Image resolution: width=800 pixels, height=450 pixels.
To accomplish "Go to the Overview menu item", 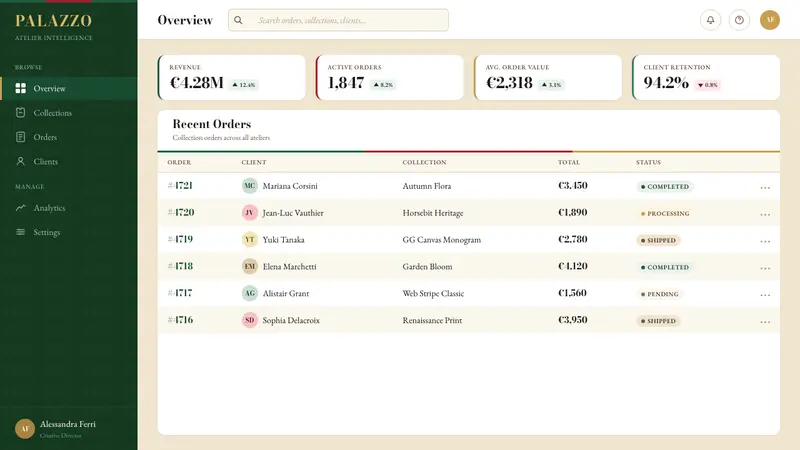I will click(x=69, y=88).
